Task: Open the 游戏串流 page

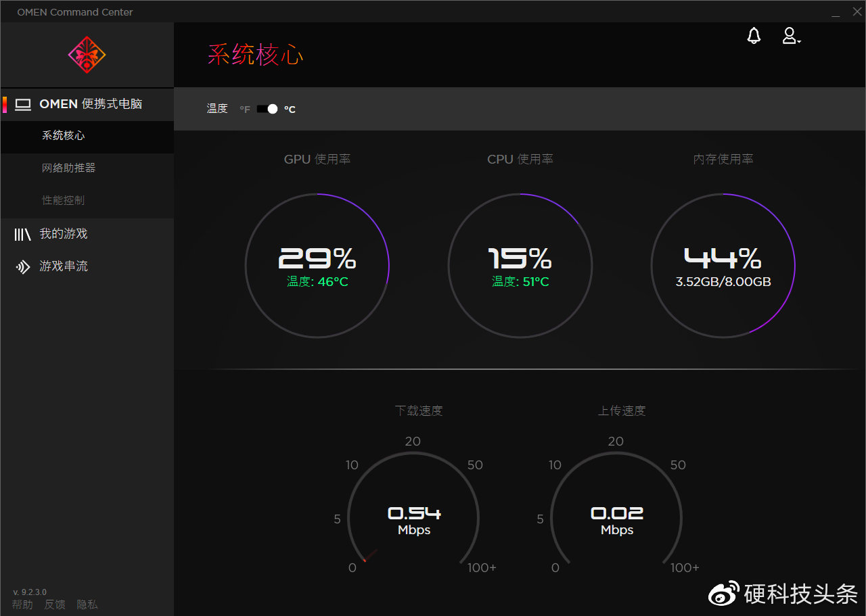Action: click(63, 266)
